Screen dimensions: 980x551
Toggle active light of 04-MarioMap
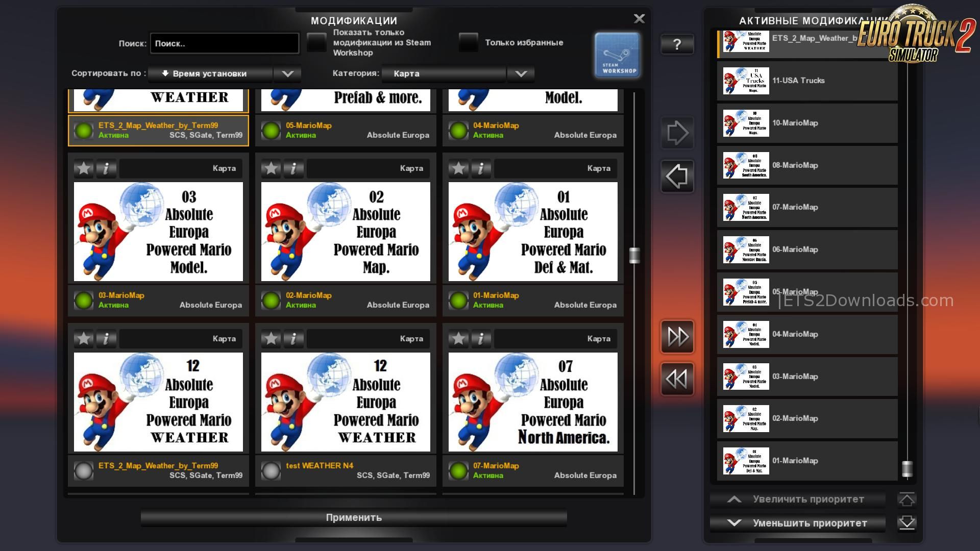click(x=458, y=131)
